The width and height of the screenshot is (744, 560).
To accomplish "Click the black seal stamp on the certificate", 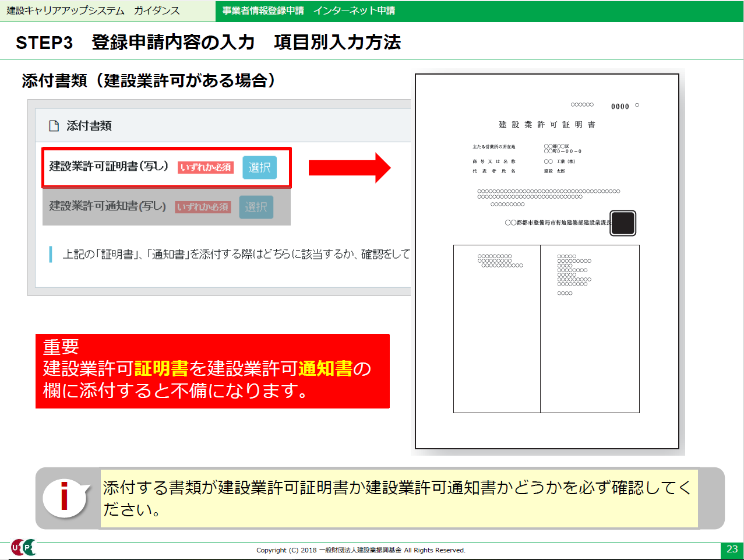I will coord(623,223).
